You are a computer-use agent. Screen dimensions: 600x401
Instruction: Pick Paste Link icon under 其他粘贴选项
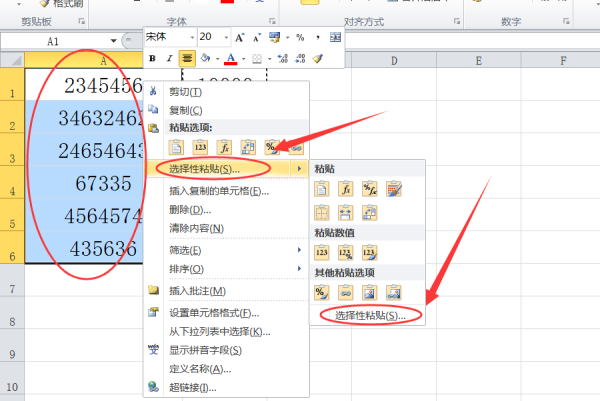click(x=346, y=293)
